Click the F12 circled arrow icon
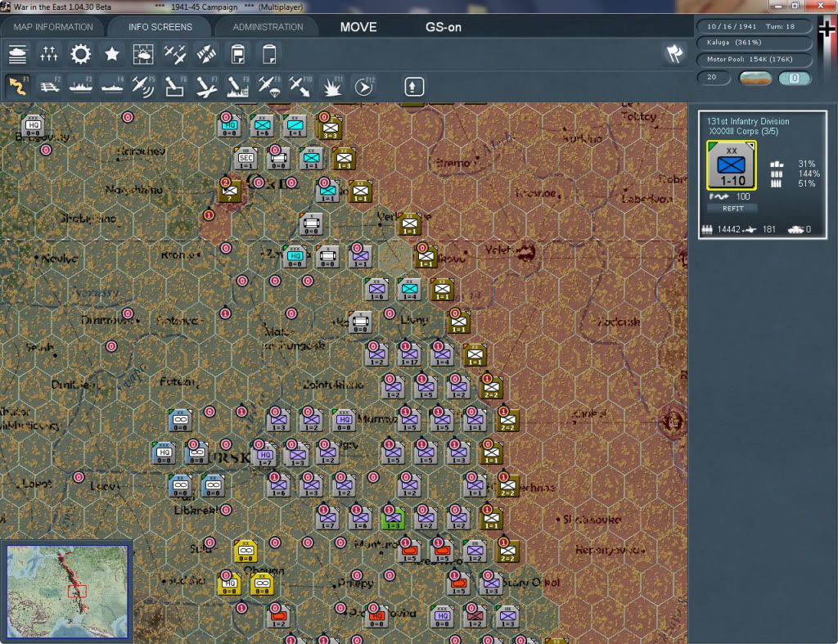 pos(364,87)
